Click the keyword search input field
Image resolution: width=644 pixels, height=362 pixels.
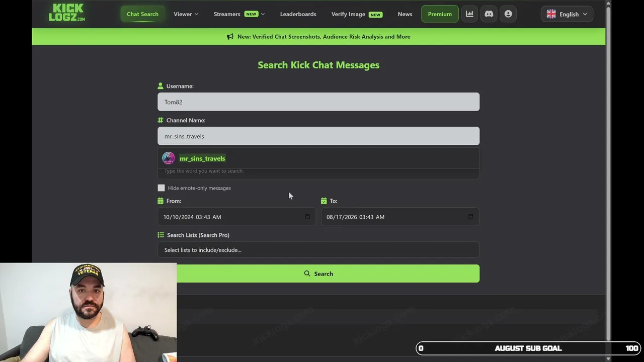tap(318, 173)
